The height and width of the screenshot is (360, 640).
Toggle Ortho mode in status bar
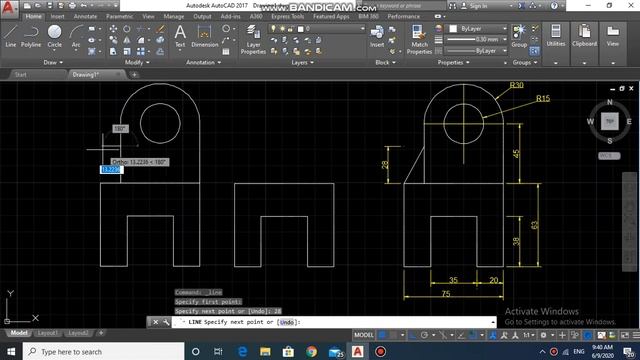413,335
